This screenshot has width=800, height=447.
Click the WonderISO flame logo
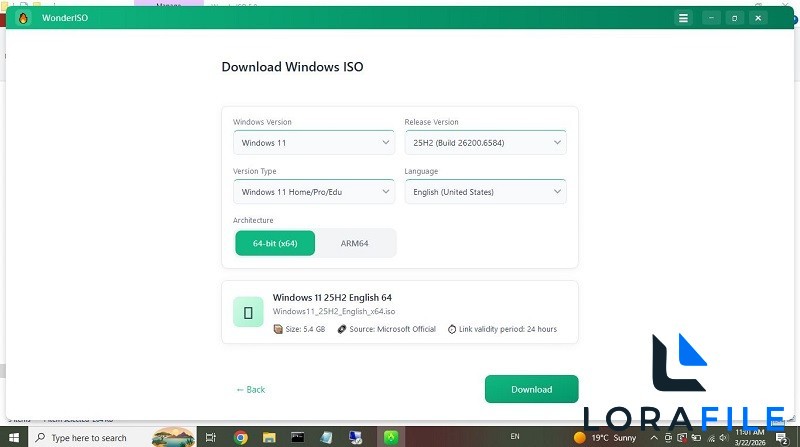pos(23,18)
